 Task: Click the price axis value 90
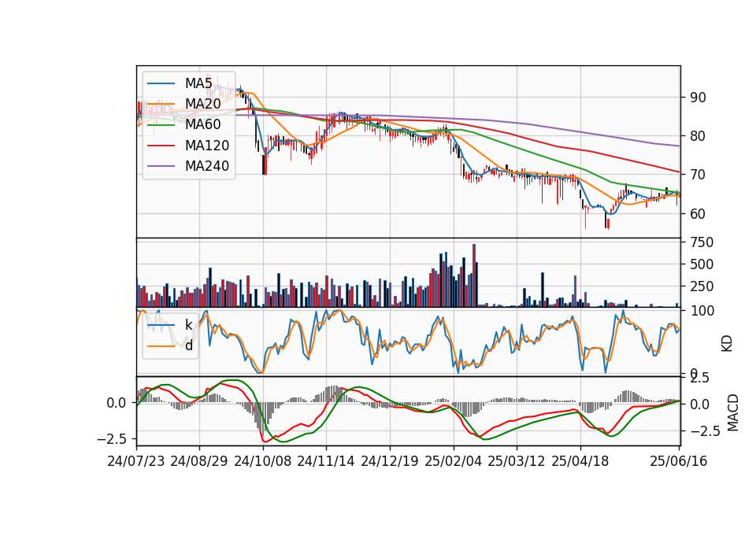(698, 98)
